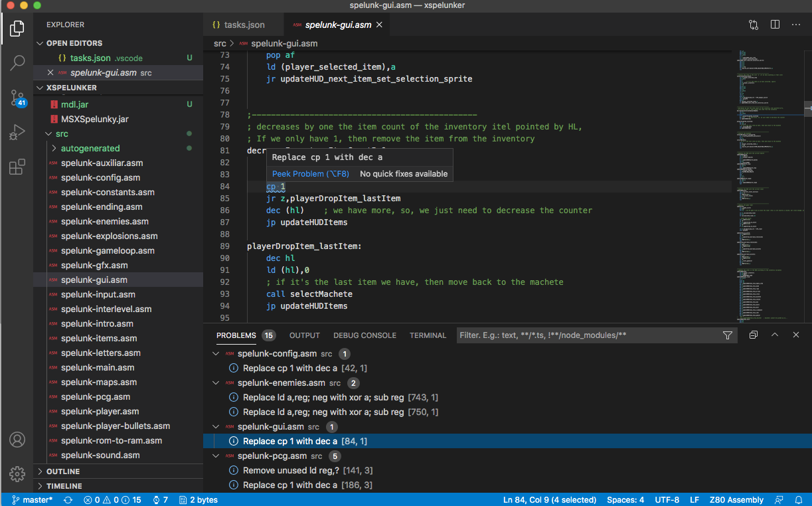
Task: Open tasks.json in Open Editors list
Action: (118, 58)
